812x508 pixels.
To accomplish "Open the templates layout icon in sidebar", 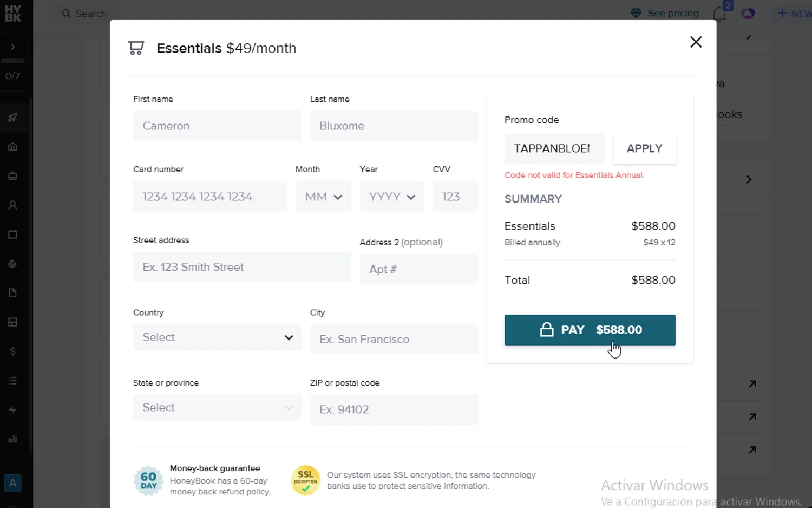I will 13,322.
